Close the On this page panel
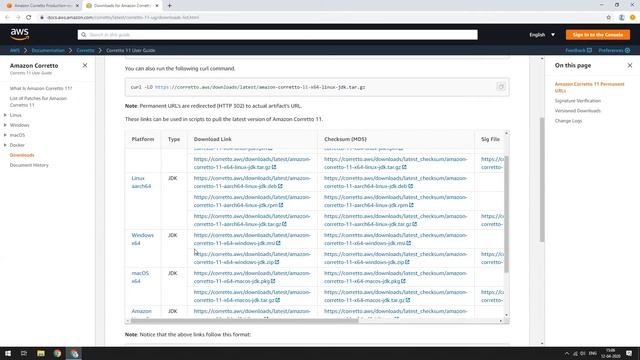Image resolution: width=640 pixels, height=360 pixels. [x=630, y=65]
